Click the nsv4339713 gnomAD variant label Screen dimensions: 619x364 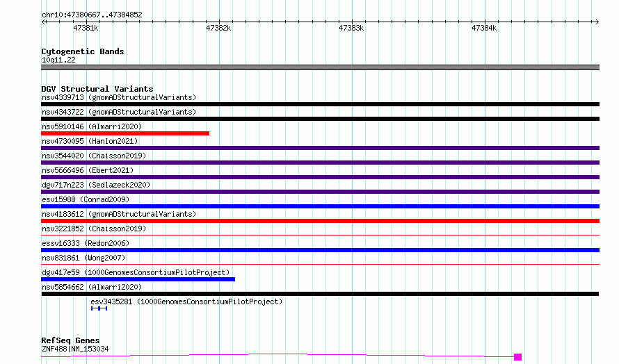119,97
